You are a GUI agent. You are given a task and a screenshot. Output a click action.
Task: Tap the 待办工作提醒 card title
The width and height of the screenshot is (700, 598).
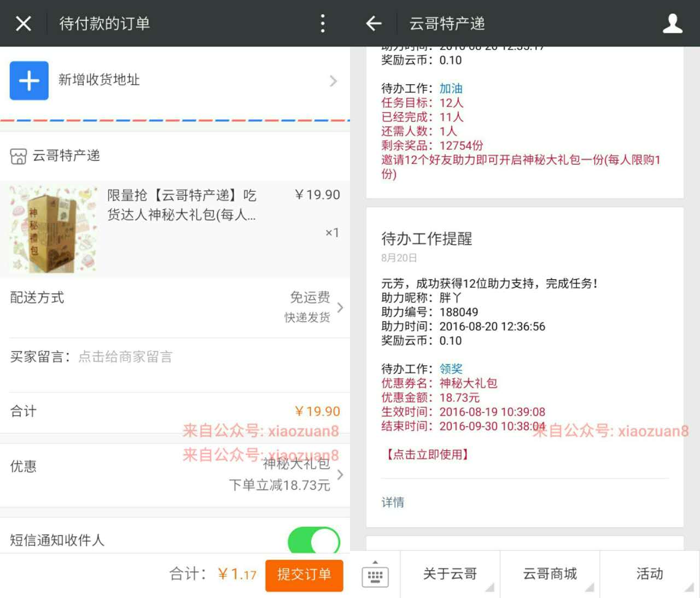click(427, 239)
